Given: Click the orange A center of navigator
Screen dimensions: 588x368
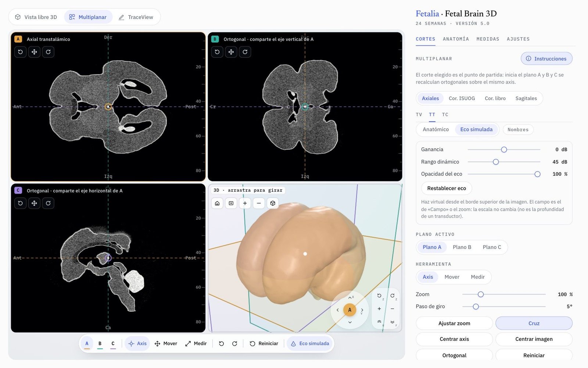Looking at the screenshot, I should (x=350, y=310).
